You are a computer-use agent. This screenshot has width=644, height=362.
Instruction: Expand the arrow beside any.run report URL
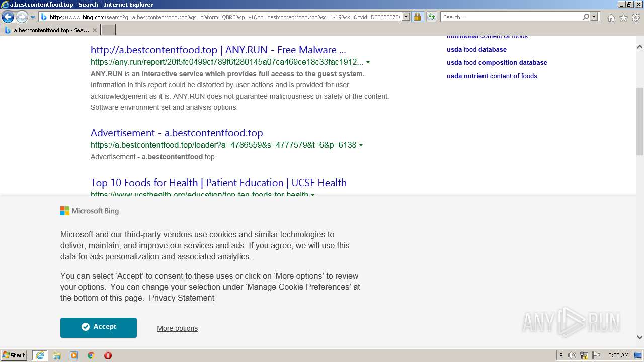[x=368, y=63]
